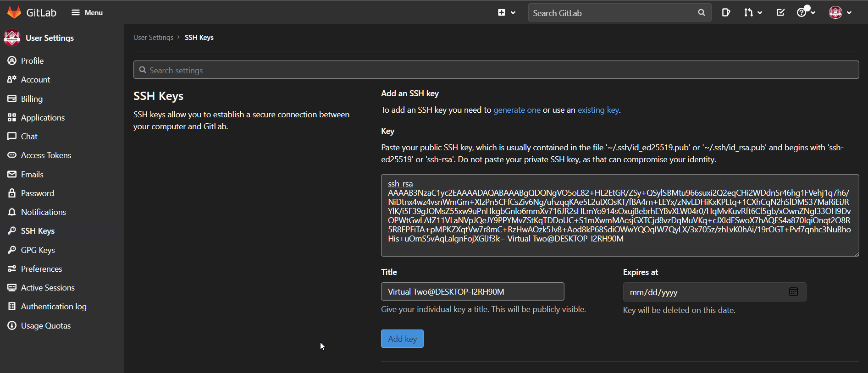Click SSH Keys breadcrumb
Image resolution: width=868 pixels, height=373 pixels.
click(x=199, y=38)
